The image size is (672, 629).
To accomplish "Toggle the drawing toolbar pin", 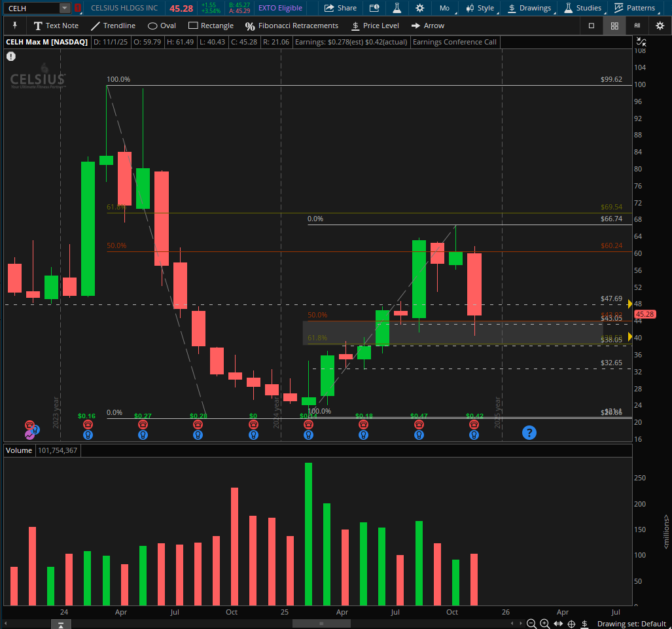I will pos(14,26).
